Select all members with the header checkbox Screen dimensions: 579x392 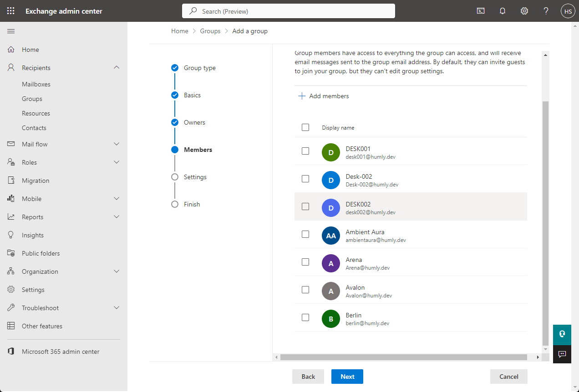tap(305, 127)
